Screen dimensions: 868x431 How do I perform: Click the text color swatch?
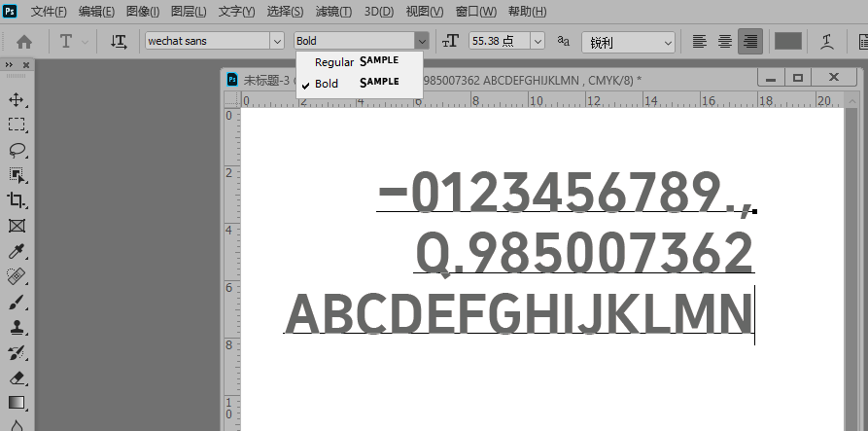coord(787,41)
